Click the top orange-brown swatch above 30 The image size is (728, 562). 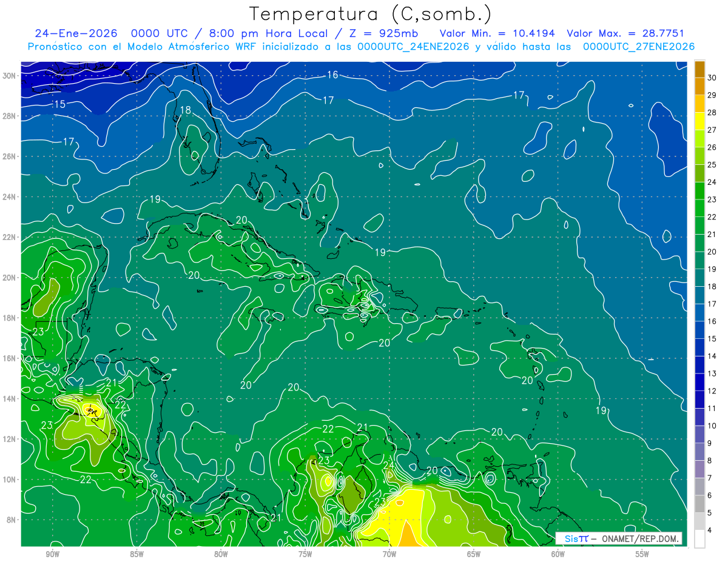[x=699, y=69]
